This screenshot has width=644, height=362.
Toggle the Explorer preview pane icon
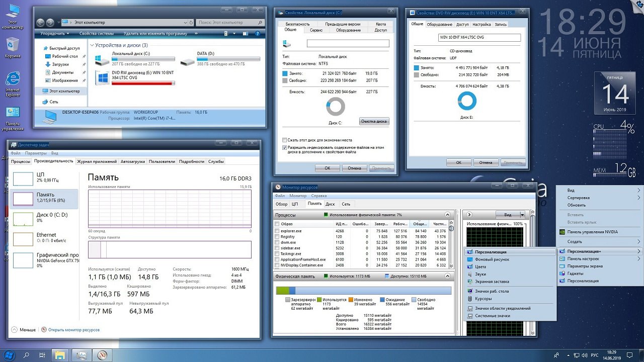(246, 33)
